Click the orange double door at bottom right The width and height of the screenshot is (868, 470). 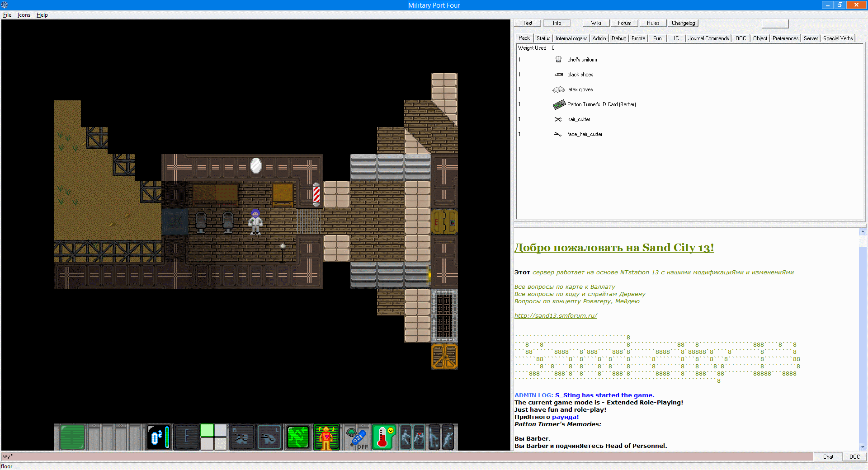444,356
